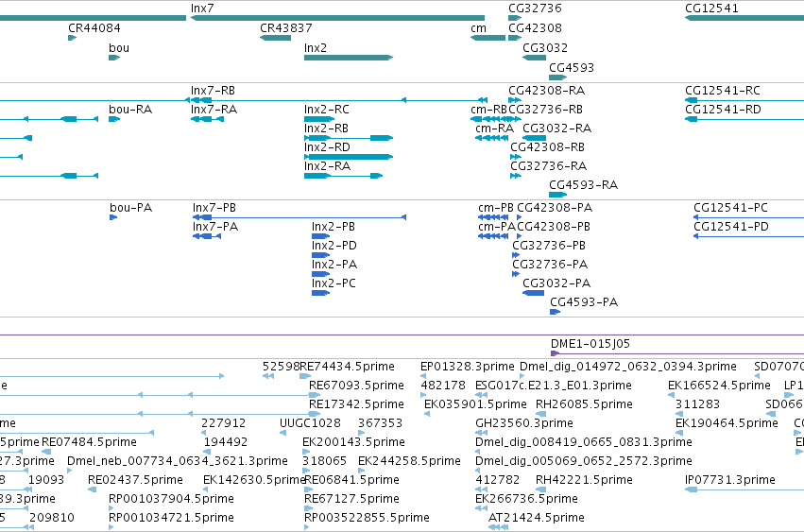
Task: Click the RE07484.5prime EST label
Action: pos(89,442)
